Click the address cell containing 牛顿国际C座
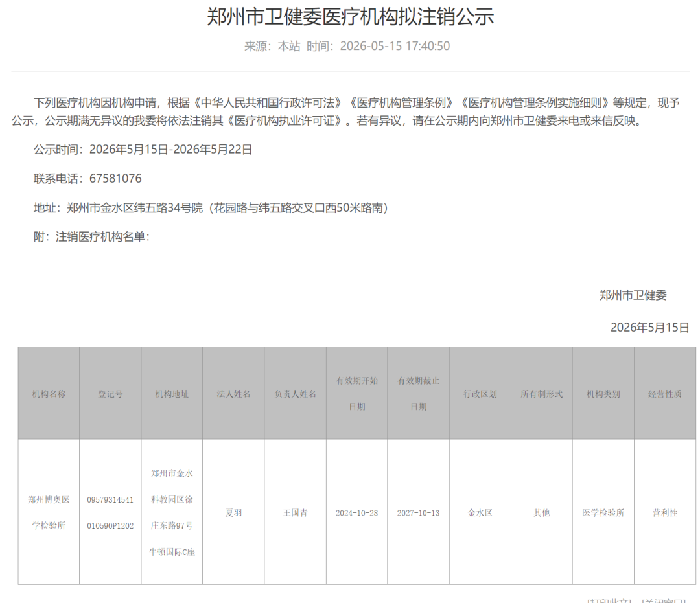This screenshot has height=603, width=700. click(172, 512)
